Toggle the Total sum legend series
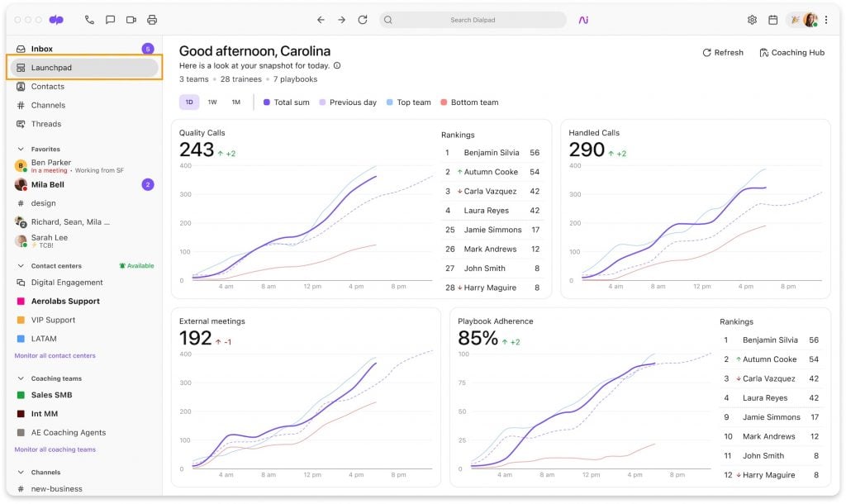Screen dimensions: 846x504 288,102
